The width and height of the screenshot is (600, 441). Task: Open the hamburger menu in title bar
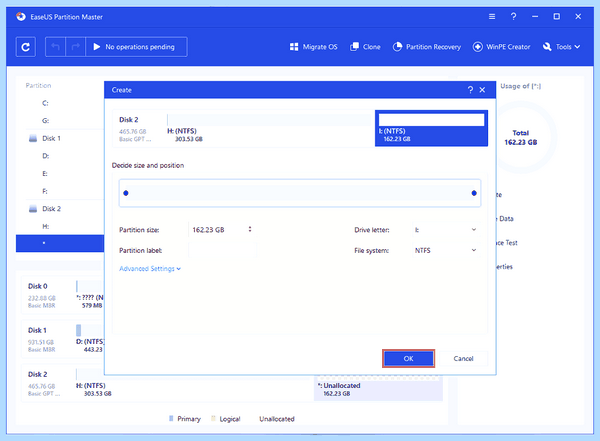(x=492, y=16)
